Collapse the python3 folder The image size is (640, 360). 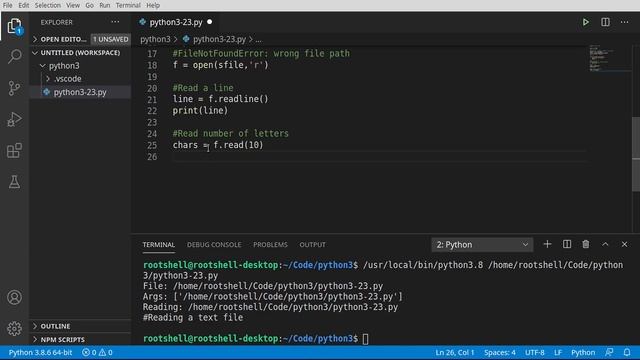pos(64,66)
